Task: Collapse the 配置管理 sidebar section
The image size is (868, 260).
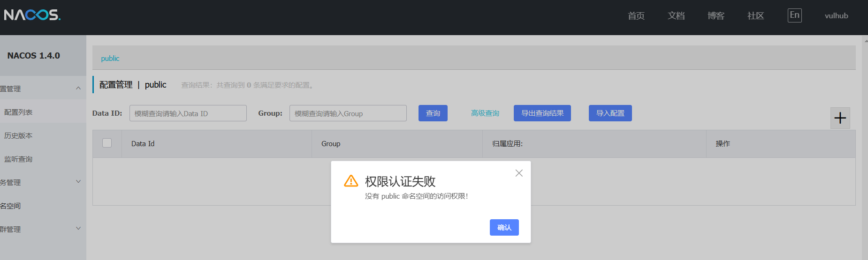Action: pyautogui.click(x=78, y=89)
